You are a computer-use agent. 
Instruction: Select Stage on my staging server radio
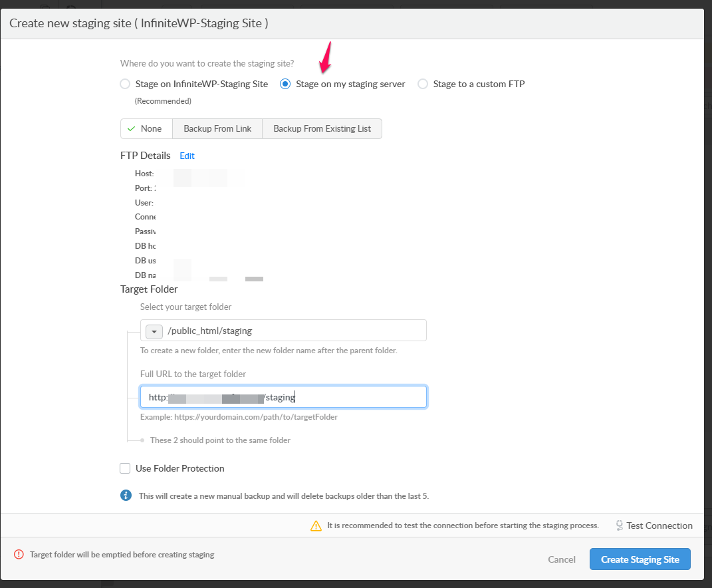(285, 84)
